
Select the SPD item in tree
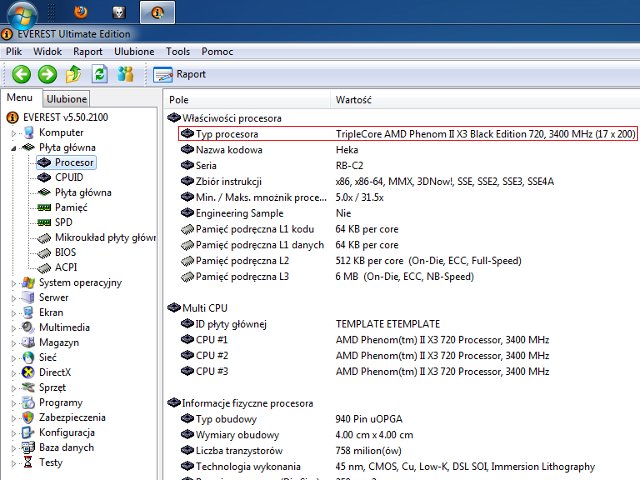[x=63, y=222]
